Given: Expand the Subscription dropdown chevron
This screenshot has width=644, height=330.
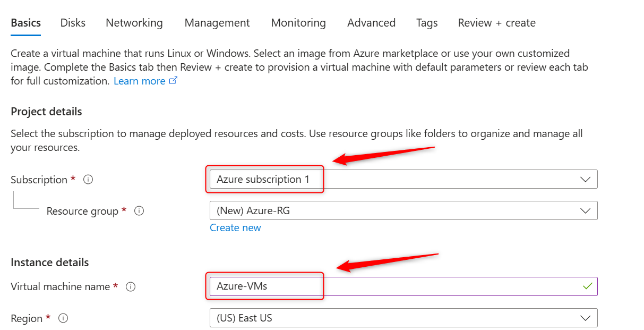Looking at the screenshot, I should 586,180.
